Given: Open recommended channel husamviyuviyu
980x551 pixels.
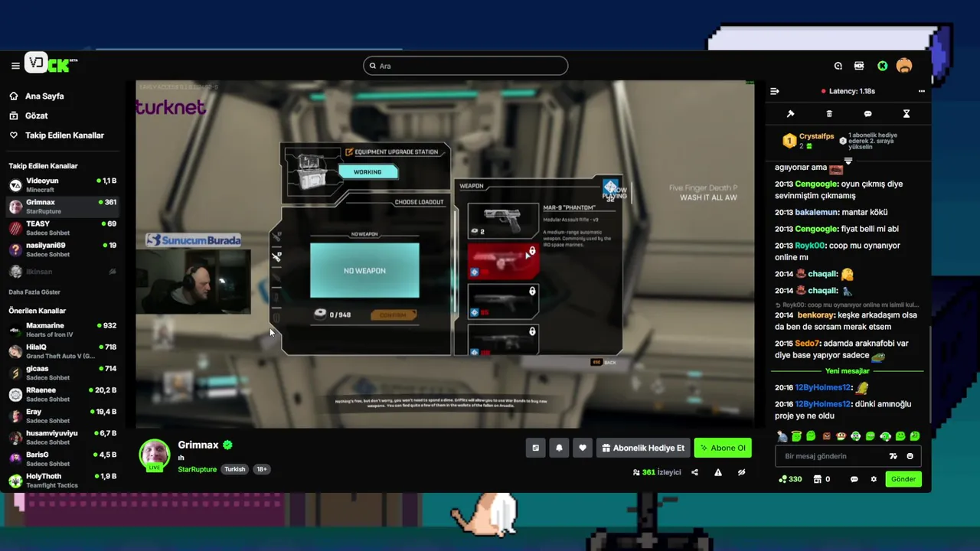Looking at the screenshot, I should point(63,437).
